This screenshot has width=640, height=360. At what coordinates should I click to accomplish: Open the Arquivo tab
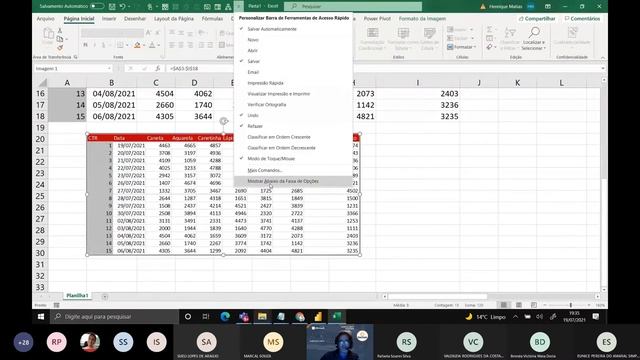[45, 19]
